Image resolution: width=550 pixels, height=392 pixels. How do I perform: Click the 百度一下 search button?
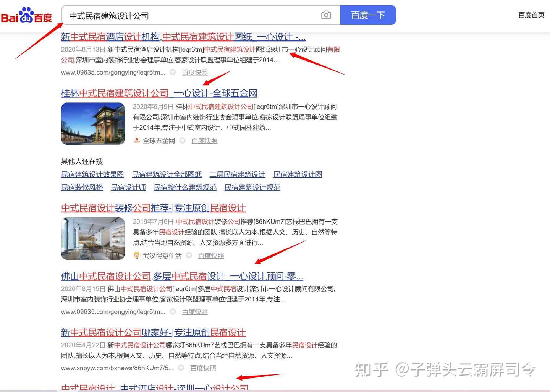[368, 15]
